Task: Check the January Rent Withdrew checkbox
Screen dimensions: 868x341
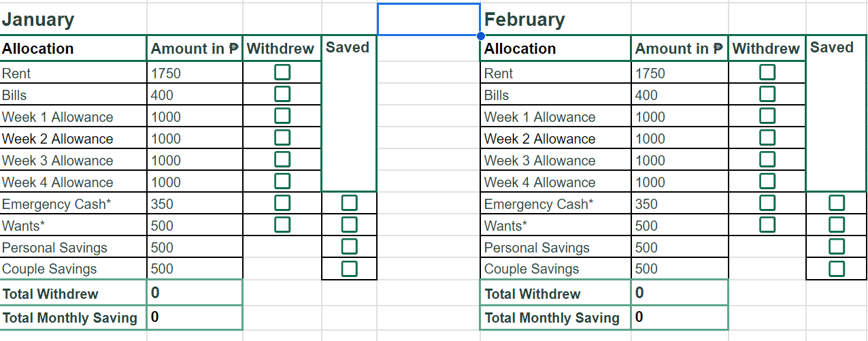Action: pyautogui.click(x=282, y=72)
